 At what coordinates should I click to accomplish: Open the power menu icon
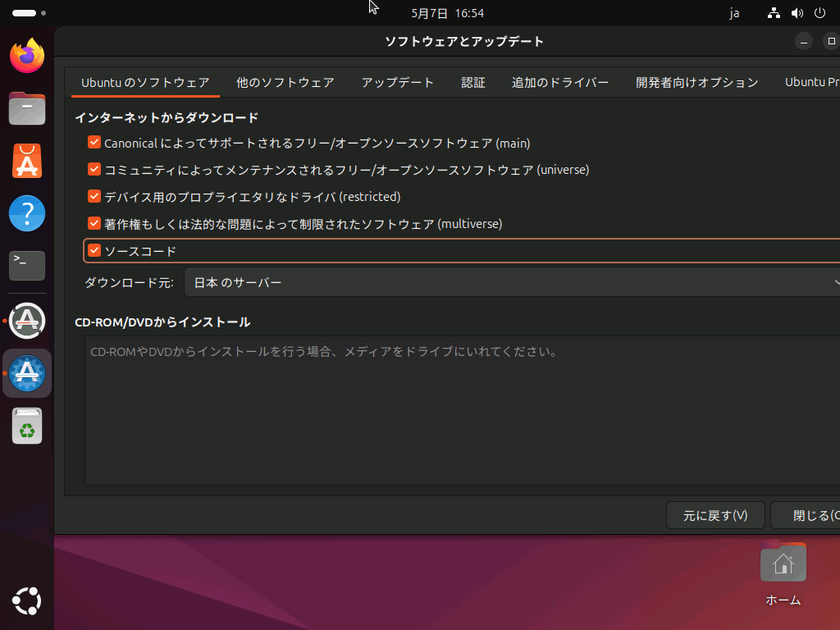click(x=819, y=13)
